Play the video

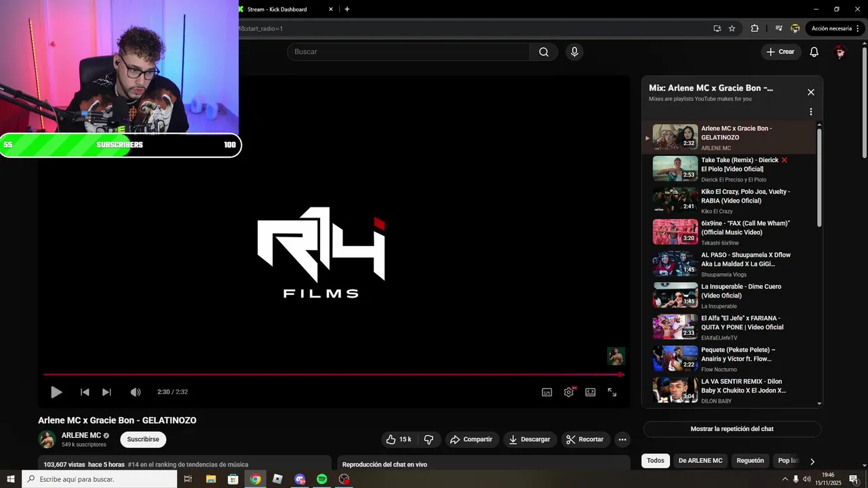coord(56,392)
